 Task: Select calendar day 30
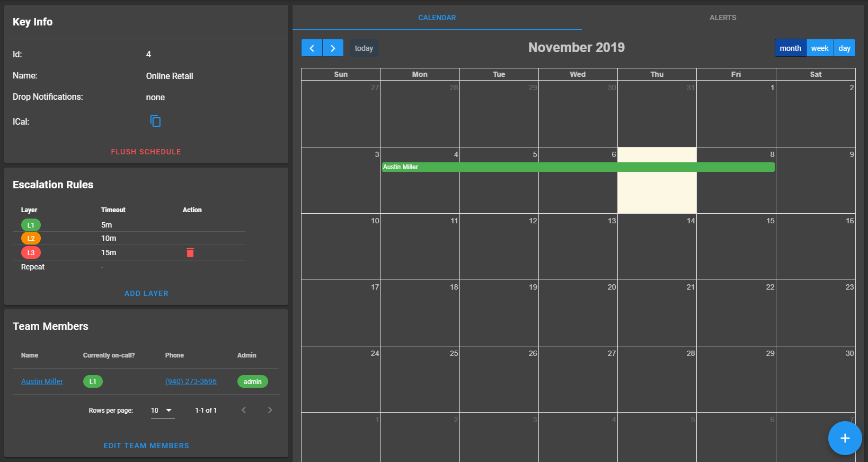pyautogui.click(x=816, y=379)
